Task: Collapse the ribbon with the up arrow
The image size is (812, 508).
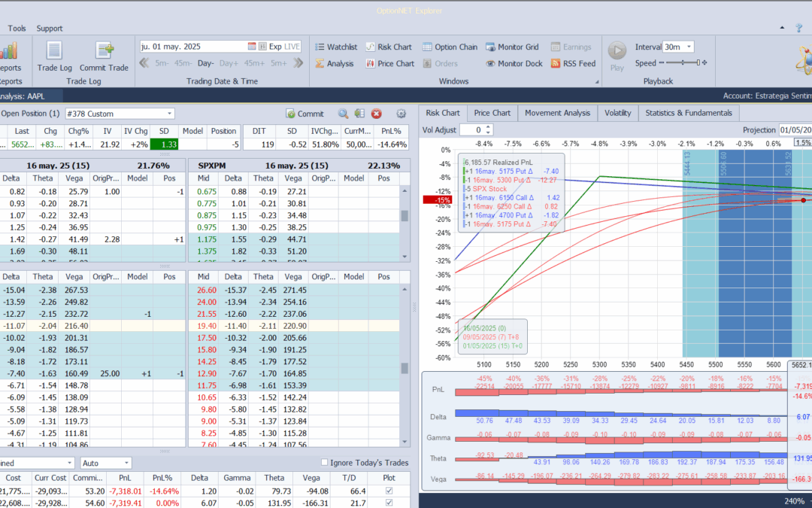Action: pyautogui.click(x=783, y=28)
